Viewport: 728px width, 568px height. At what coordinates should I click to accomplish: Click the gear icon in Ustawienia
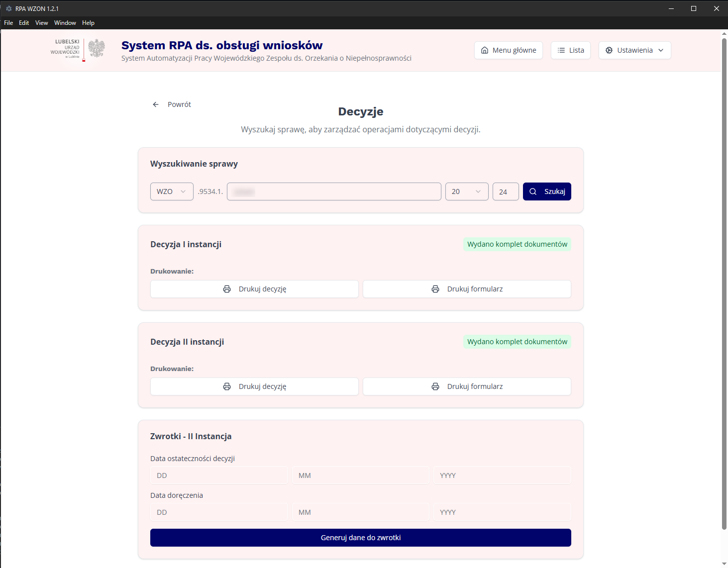tap(609, 50)
